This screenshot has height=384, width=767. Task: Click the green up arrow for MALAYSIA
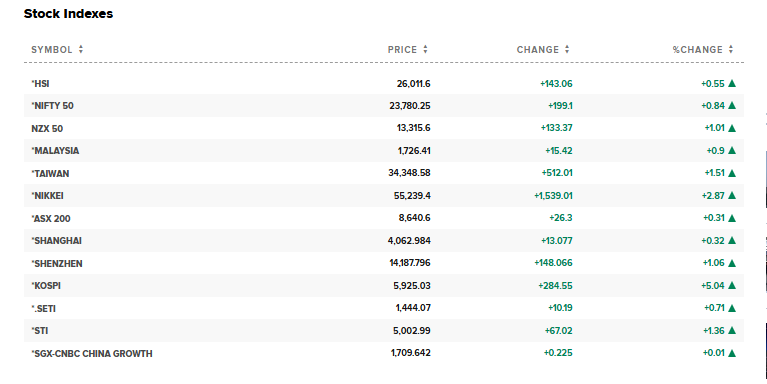(x=732, y=150)
